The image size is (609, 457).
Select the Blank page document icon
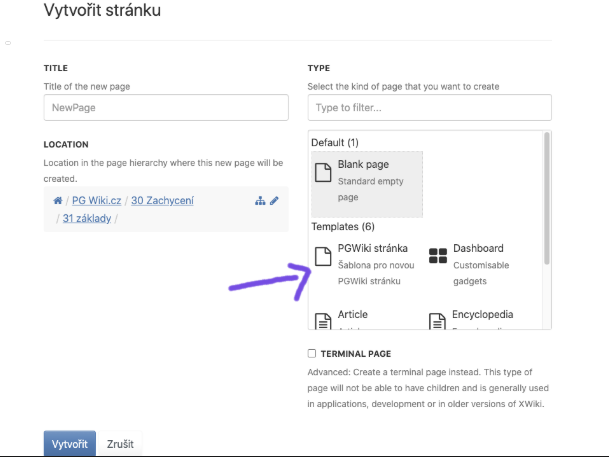pyautogui.click(x=323, y=172)
